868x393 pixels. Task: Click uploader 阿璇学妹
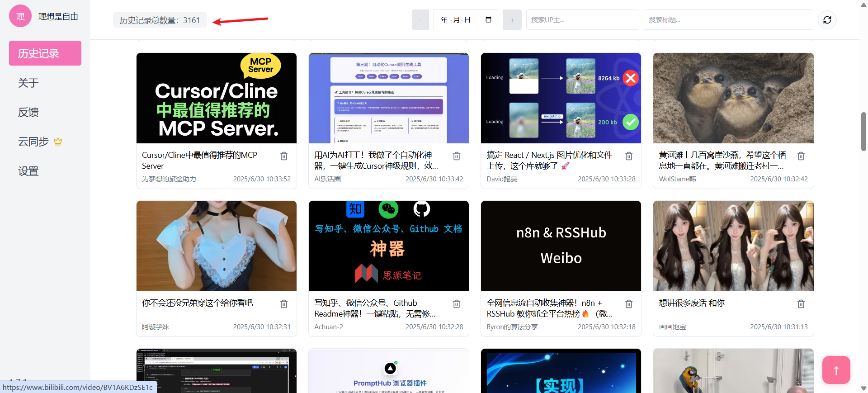click(x=156, y=327)
